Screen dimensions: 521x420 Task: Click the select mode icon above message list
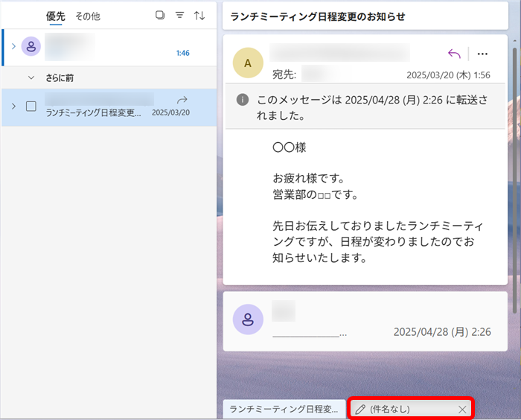click(x=159, y=16)
